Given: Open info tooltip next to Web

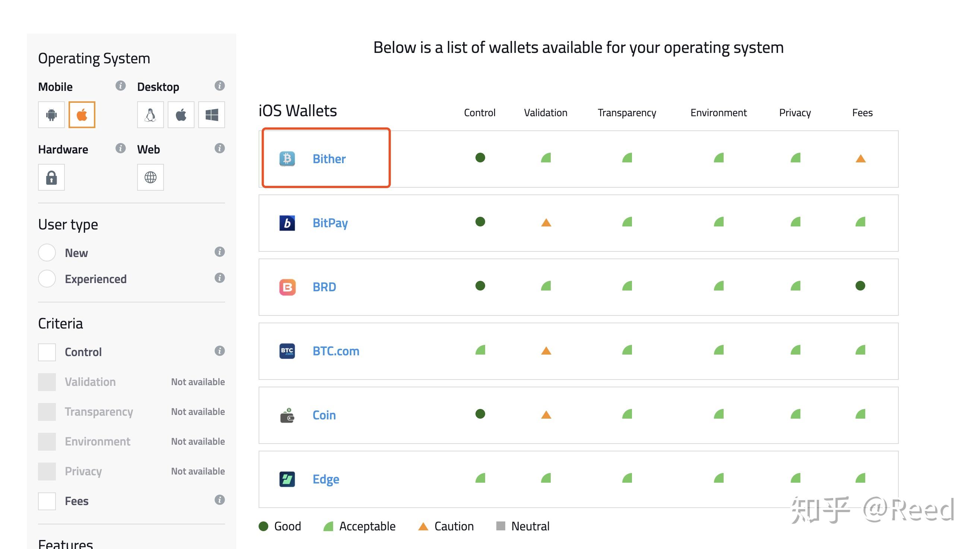Looking at the screenshot, I should click(x=219, y=148).
